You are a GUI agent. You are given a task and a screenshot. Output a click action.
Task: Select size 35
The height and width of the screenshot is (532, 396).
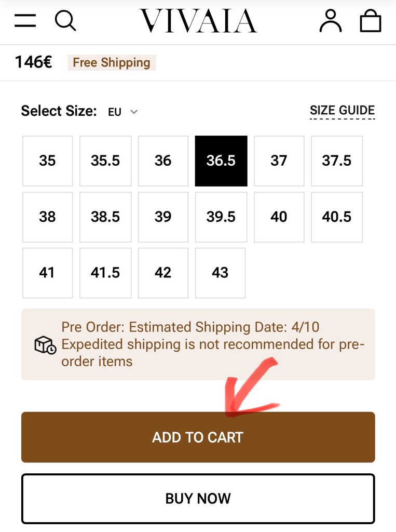(x=47, y=161)
